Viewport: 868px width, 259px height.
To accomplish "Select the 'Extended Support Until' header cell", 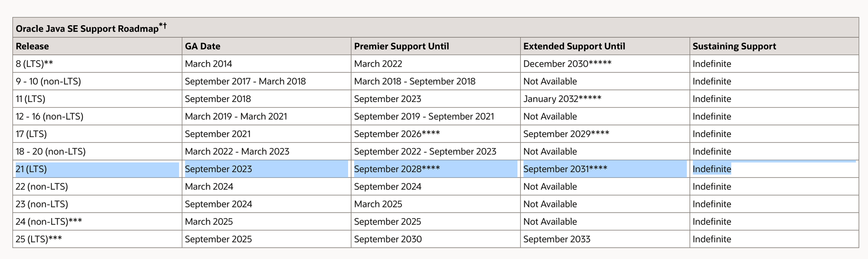I will click(605, 46).
